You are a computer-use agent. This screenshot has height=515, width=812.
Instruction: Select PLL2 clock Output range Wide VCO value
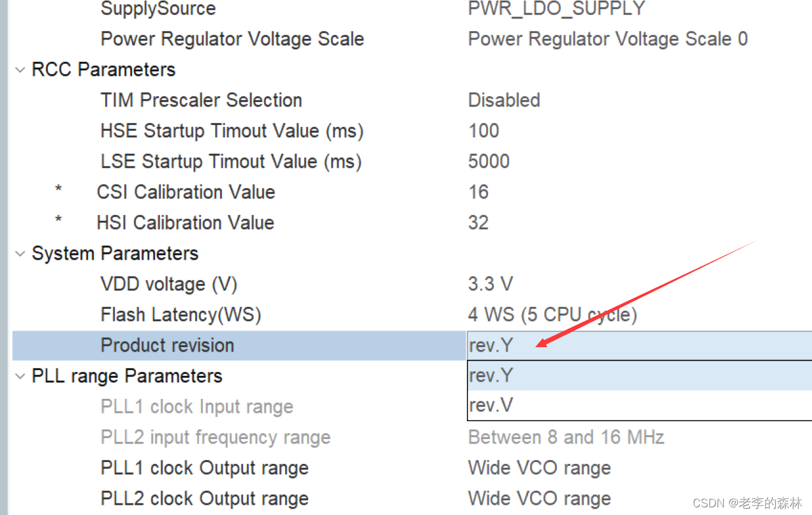click(540, 498)
